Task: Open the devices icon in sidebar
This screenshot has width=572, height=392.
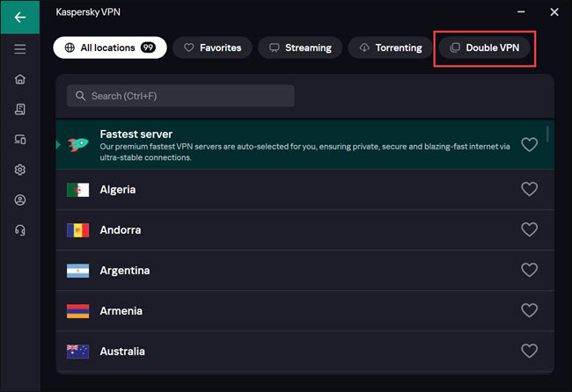Action: [x=19, y=140]
